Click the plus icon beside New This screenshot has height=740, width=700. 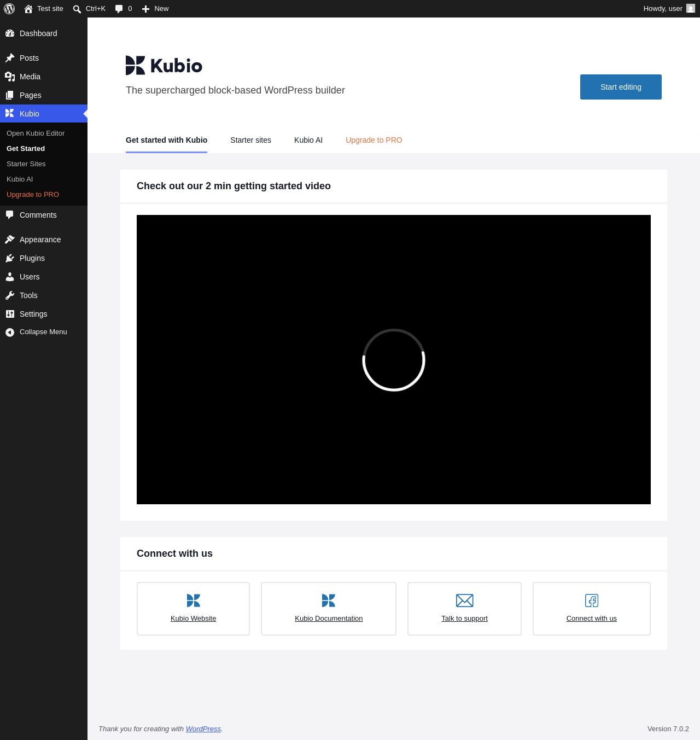click(x=146, y=9)
